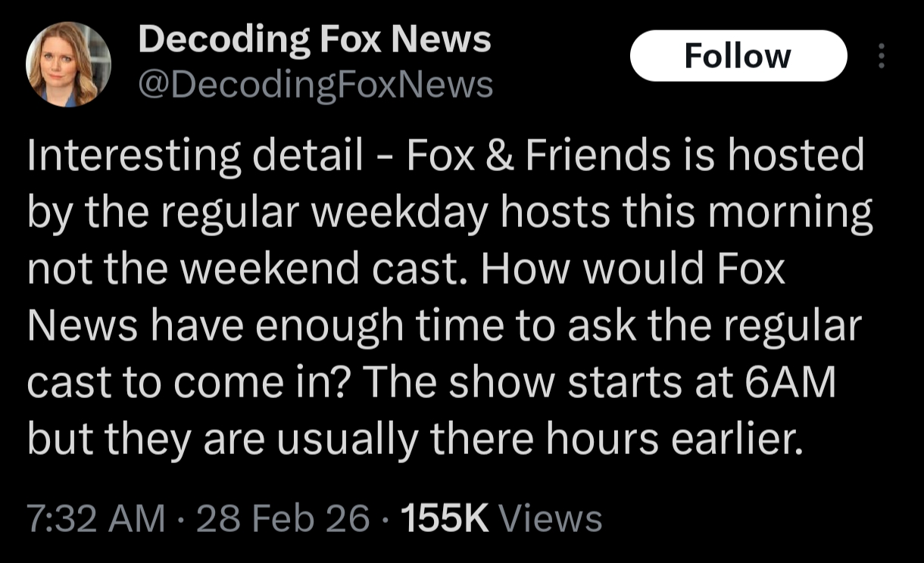Click the "cast to come in?" question text
924x563 pixels.
coord(186,384)
